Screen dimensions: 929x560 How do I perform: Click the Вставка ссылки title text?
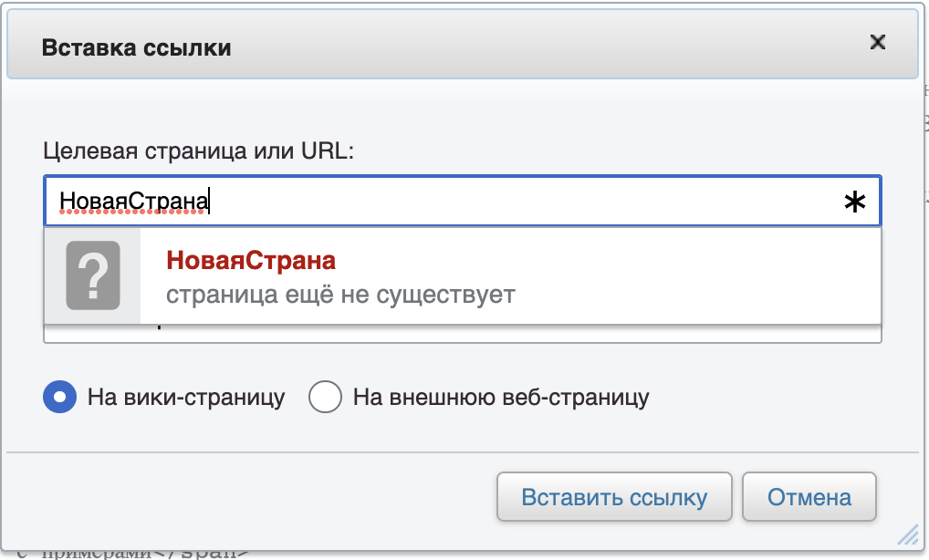point(136,47)
